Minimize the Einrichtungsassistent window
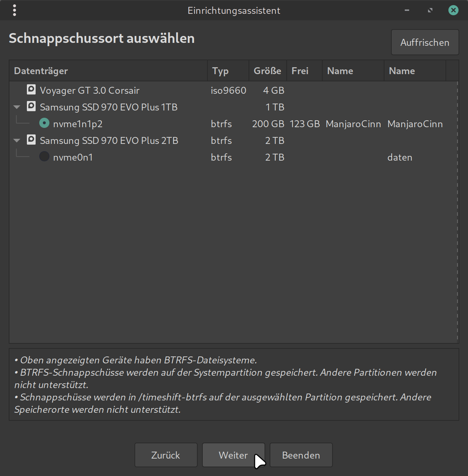Image resolution: width=468 pixels, height=476 pixels. [407, 11]
